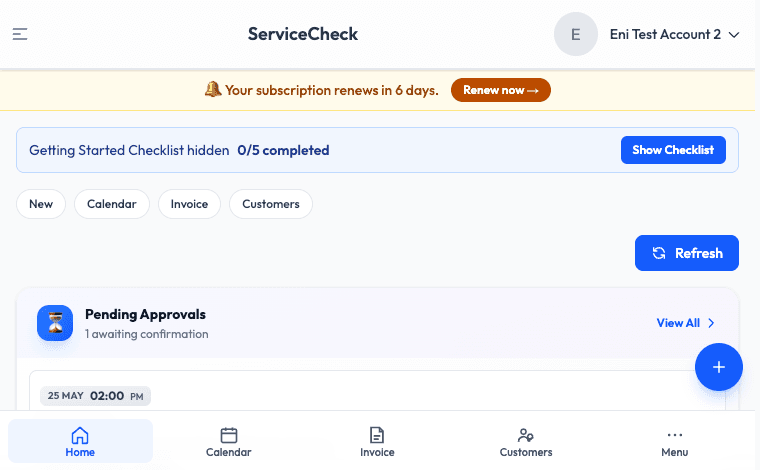This screenshot has height=470, width=760.
Task: Select the New quick-action chip
Action: (41, 204)
